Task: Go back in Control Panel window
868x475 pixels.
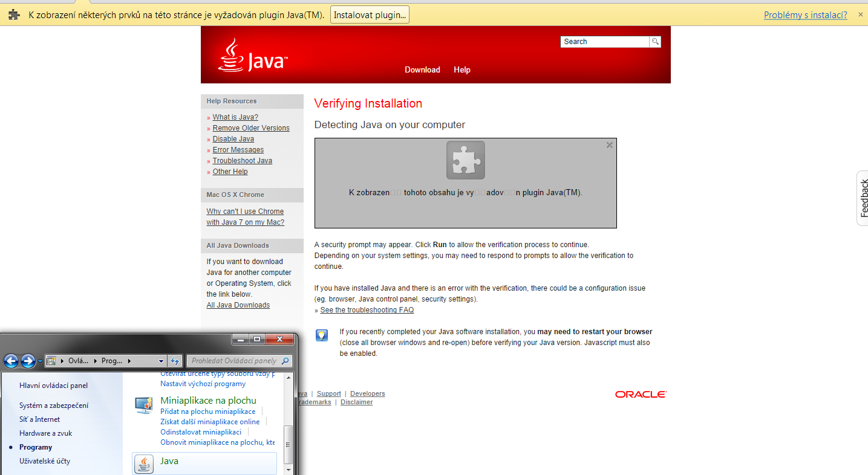Action: 11,361
